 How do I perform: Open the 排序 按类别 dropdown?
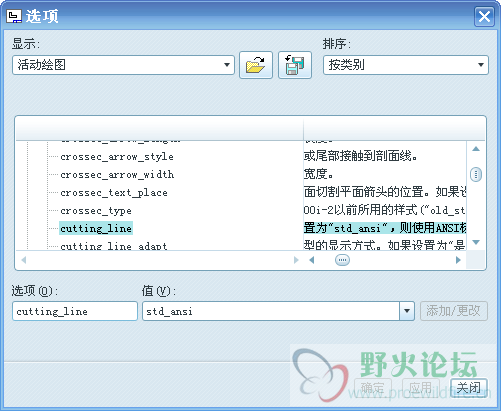[406, 65]
